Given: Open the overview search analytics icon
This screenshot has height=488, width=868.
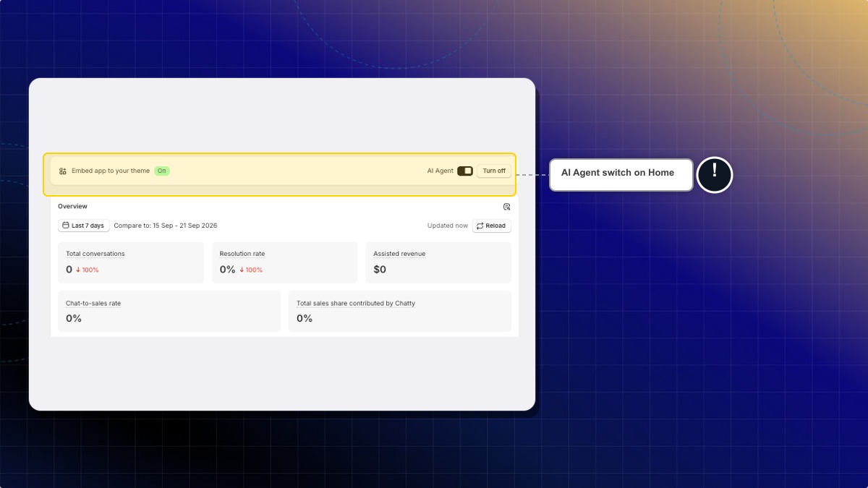Looking at the screenshot, I should point(506,207).
